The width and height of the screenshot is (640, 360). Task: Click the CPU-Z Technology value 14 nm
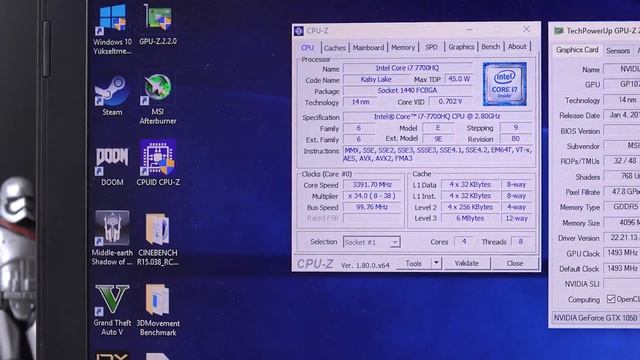pos(360,102)
